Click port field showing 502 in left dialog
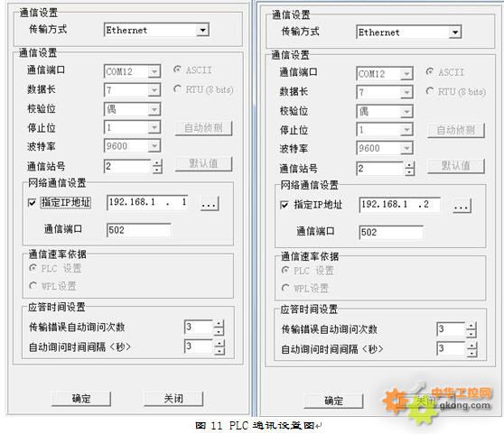 138,230
